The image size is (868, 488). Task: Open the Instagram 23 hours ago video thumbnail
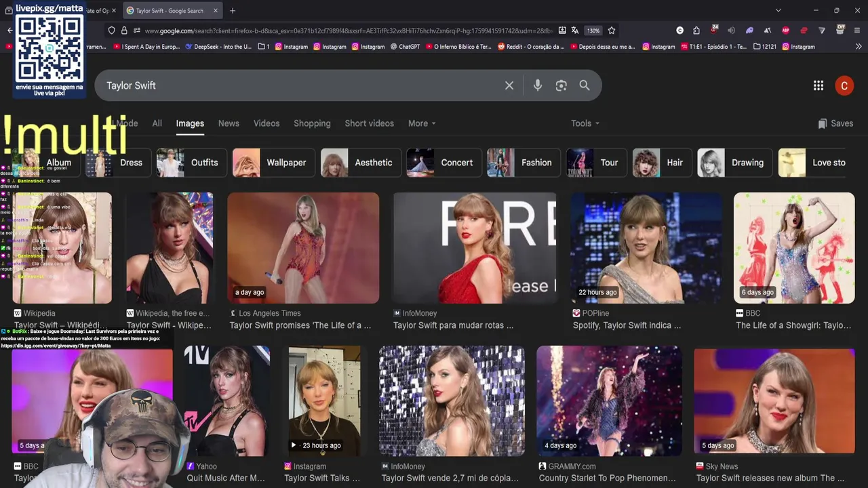324,401
